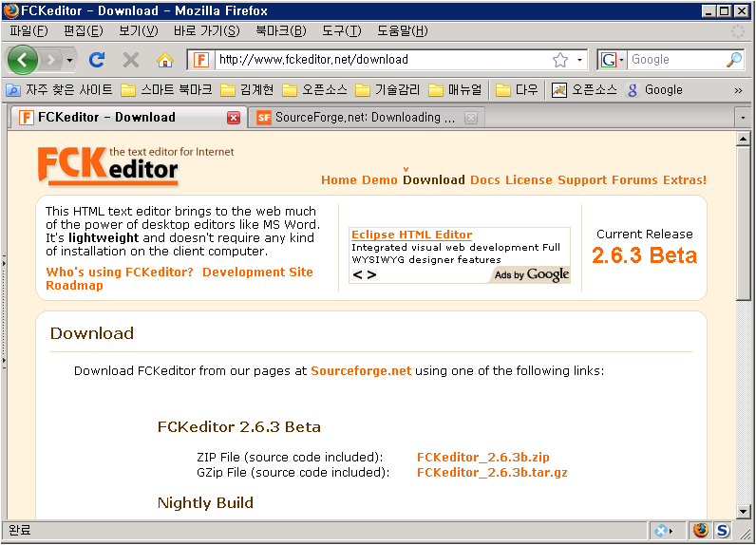Open the Google bookmark in bookmarks toolbar
Screen dimensions: 756x545
(x=653, y=90)
